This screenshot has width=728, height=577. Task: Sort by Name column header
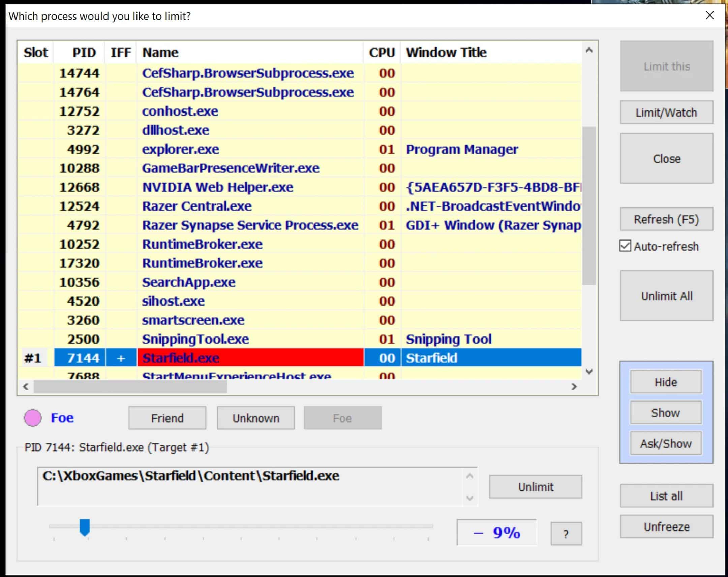(x=160, y=53)
